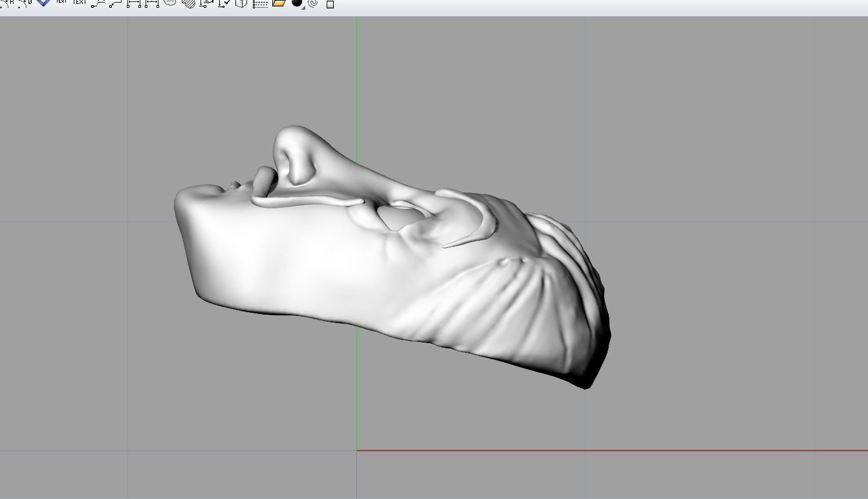Click the revision cloud toolbar icon
868x499 pixels.
point(171,3)
